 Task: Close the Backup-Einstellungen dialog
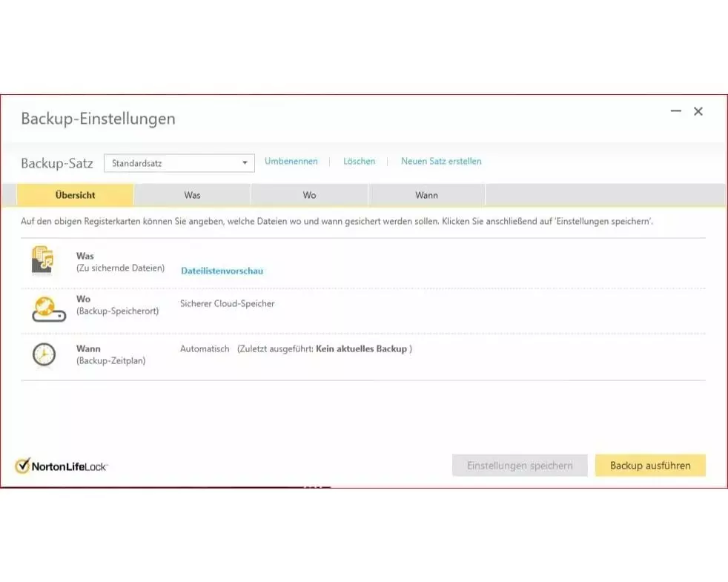point(698,111)
